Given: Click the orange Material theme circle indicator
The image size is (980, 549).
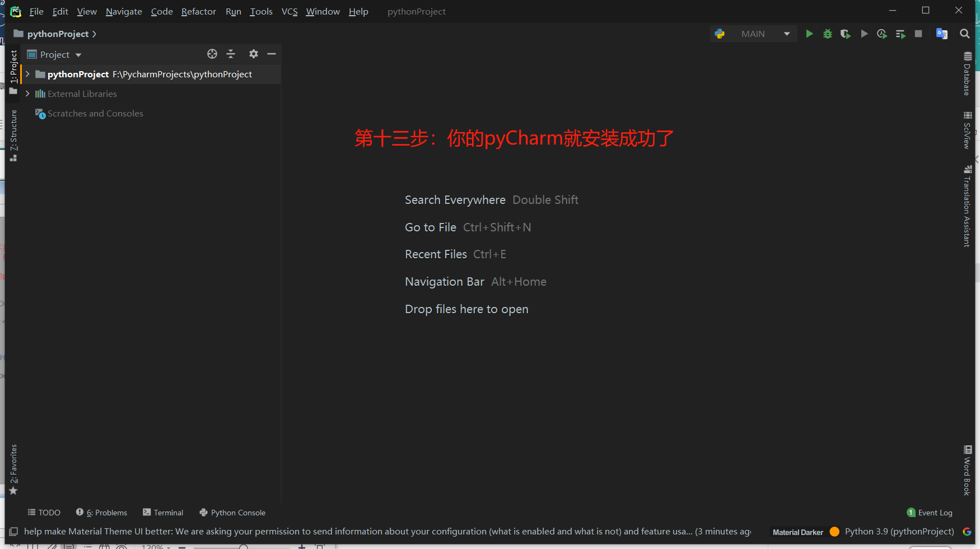Looking at the screenshot, I should [834, 532].
